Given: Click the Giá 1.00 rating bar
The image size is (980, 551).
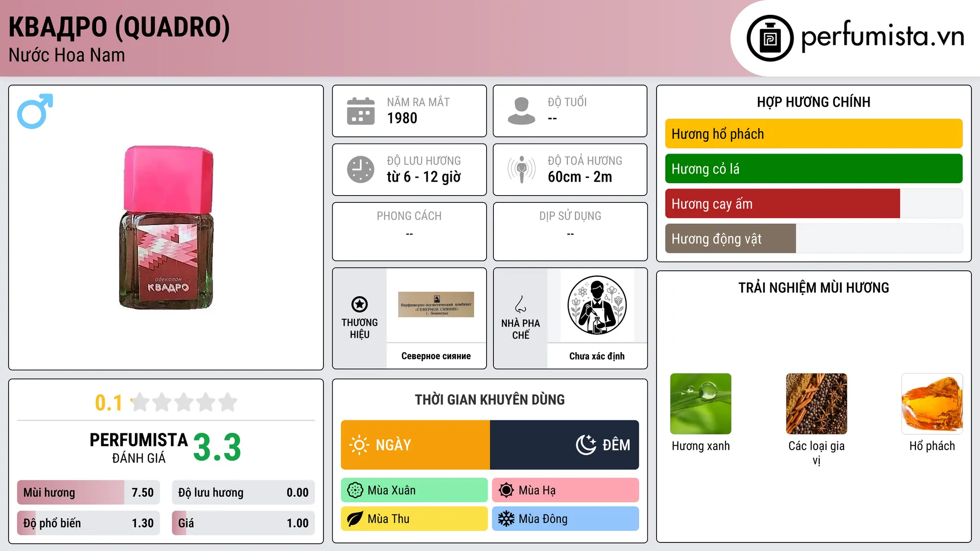Looking at the screenshot, I should [x=243, y=523].
